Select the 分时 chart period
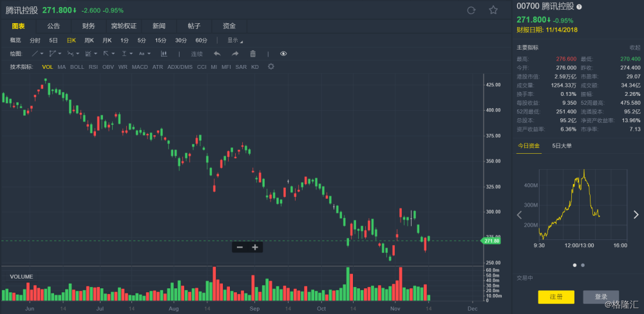644x314 pixels. point(35,41)
